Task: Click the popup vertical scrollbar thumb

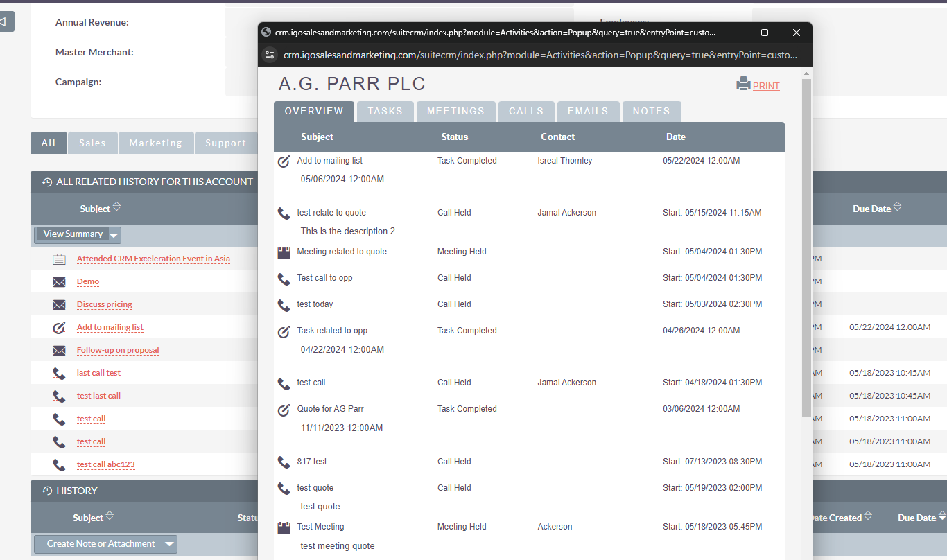Action: click(x=806, y=247)
